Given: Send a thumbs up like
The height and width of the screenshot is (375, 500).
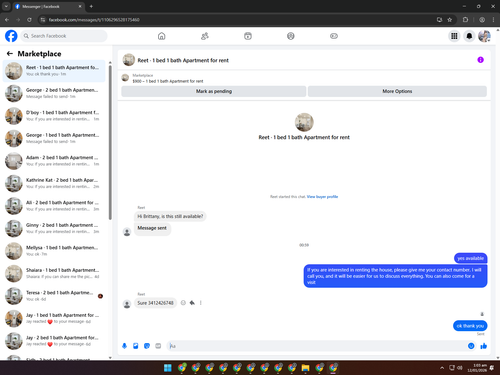Looking at the screenshot, I should click(483, 346).
